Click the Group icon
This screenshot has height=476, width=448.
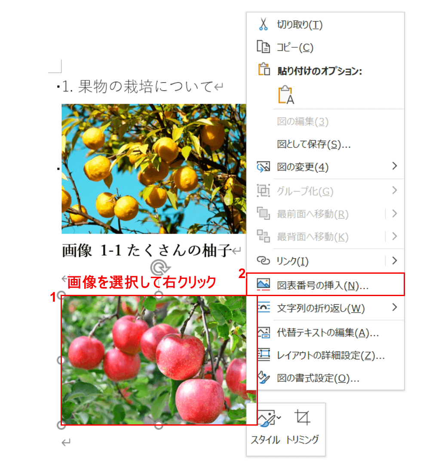tap(263, 190)
